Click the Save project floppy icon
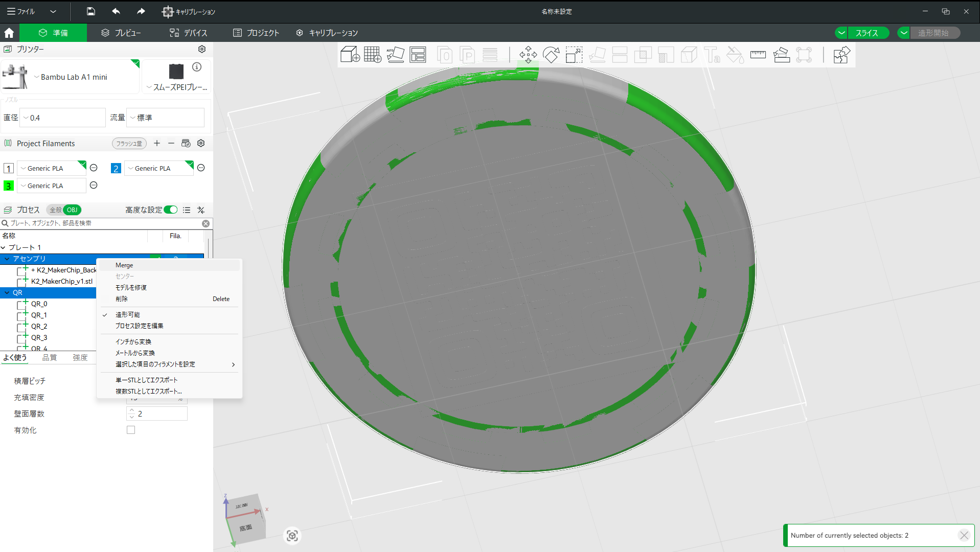The width and height of the screenshot is (980, 552). 91,11
